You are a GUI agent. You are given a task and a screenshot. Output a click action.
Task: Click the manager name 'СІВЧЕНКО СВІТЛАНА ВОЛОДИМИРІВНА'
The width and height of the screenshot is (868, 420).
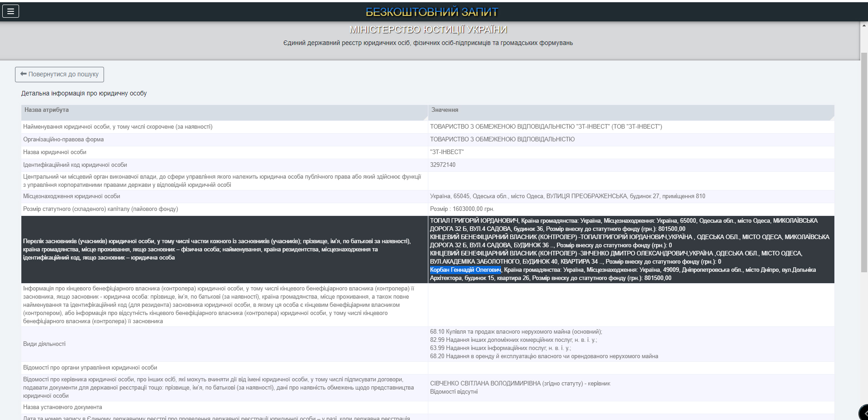[485, 384]
